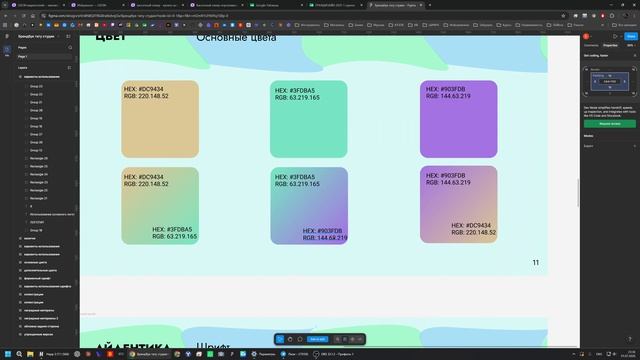Open the browser profile menu icon

626,16
